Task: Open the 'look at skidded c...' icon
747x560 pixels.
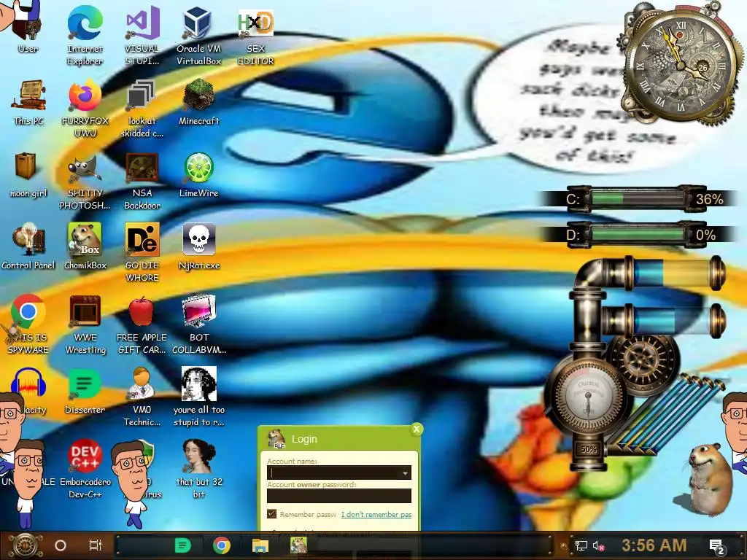Action: [142, 108]
